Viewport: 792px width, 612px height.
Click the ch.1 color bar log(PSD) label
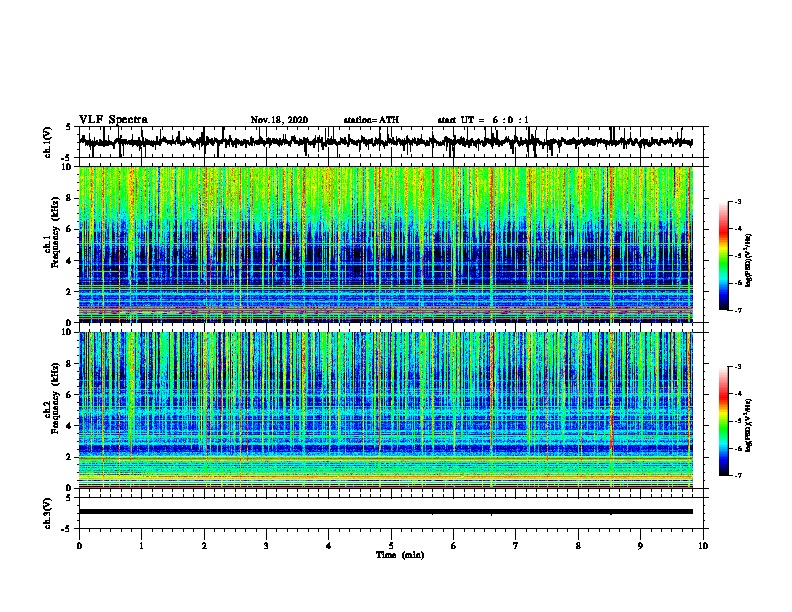click(750, 260)
